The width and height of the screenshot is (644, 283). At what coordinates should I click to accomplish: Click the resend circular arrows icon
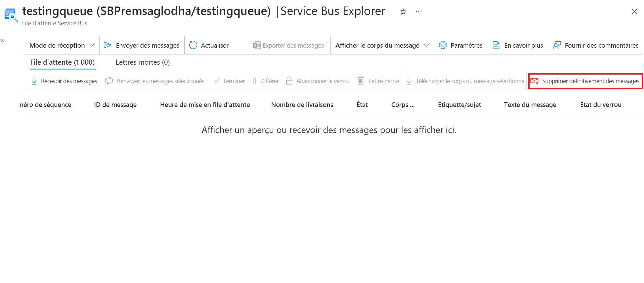point(109,81)
